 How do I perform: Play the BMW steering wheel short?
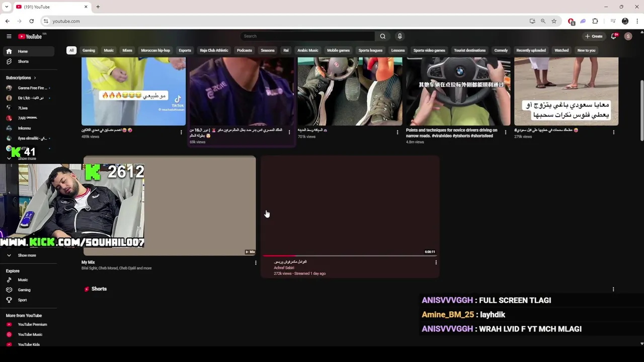458,91
